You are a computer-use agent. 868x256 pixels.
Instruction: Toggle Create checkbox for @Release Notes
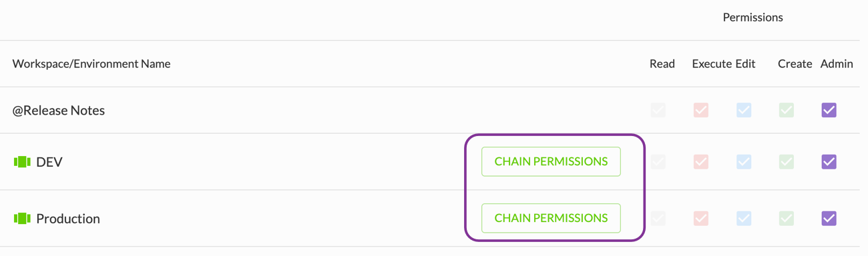pyautogui.click(x=787, y=110)
